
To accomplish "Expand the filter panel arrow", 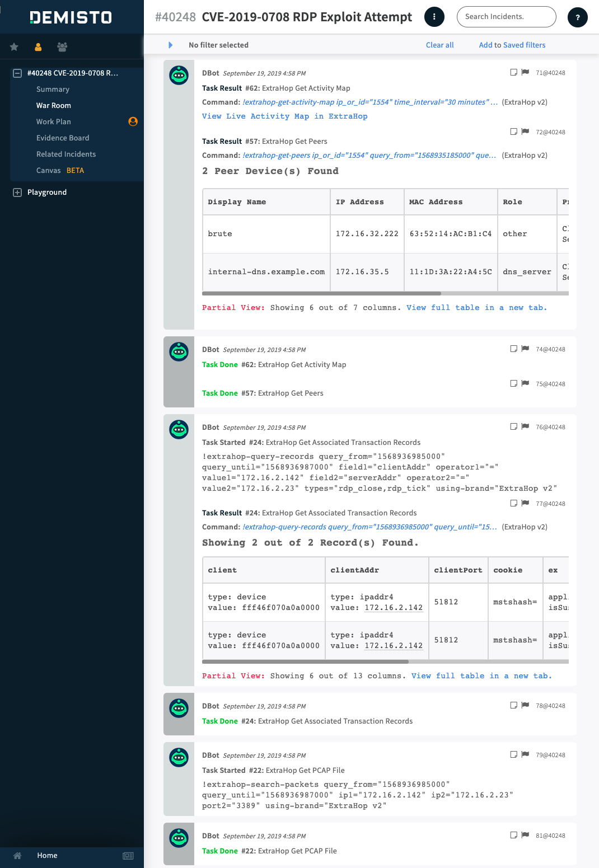I will (x=171, y=45).
